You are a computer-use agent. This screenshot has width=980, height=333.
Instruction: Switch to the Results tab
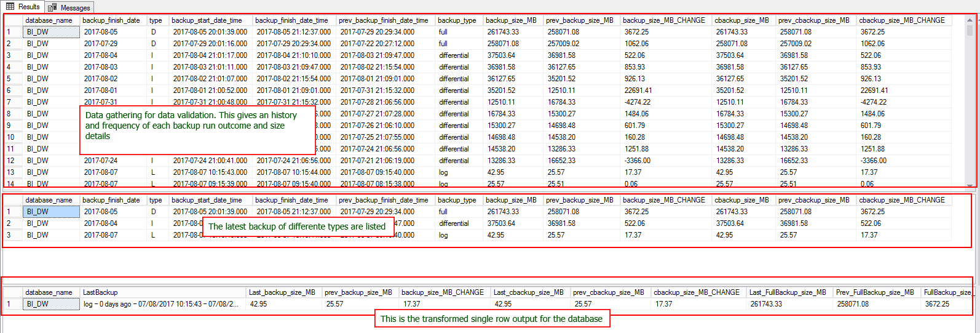[x=23, y=7]
